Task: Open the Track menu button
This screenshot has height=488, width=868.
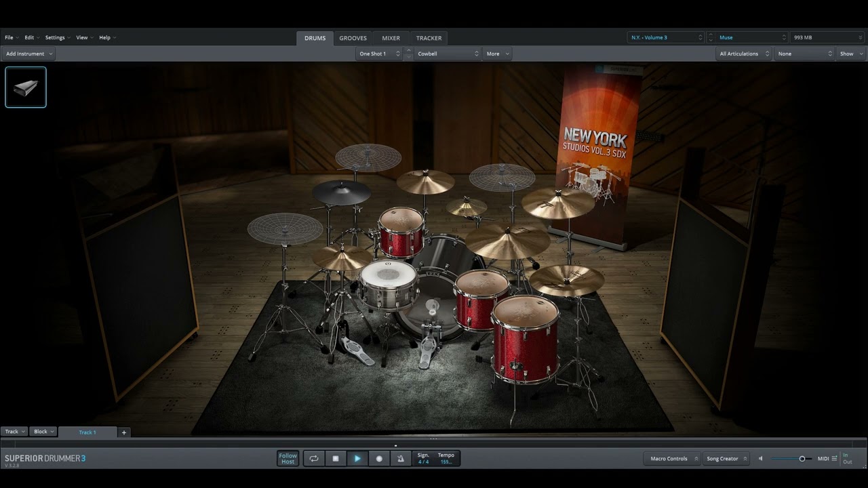Action: coord(14,432)
